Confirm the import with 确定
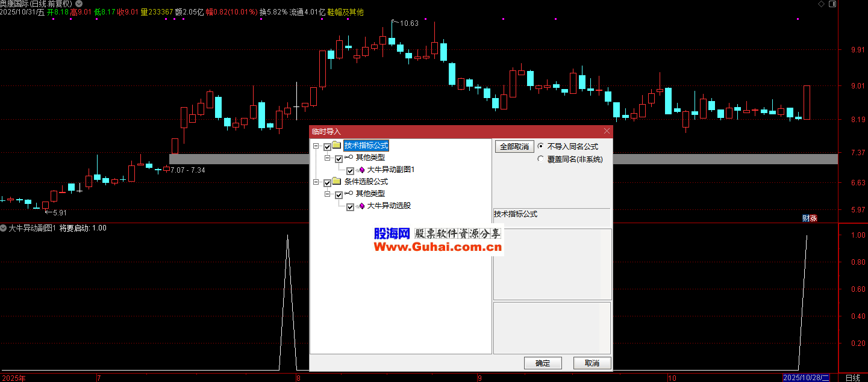The width and height of the screenshot is (868, 382). [x=542, y=363]
